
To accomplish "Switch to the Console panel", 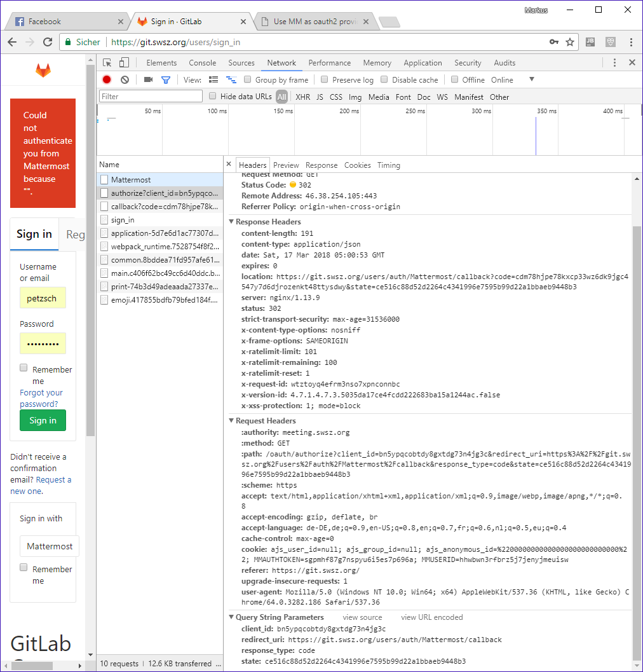I will [x=203, y=62].
